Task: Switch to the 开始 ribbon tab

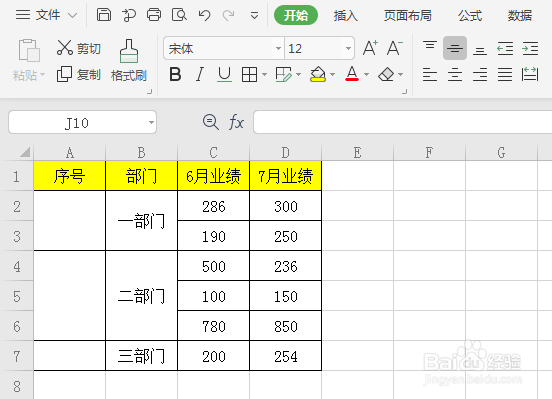Action: [x=296, y=15]
